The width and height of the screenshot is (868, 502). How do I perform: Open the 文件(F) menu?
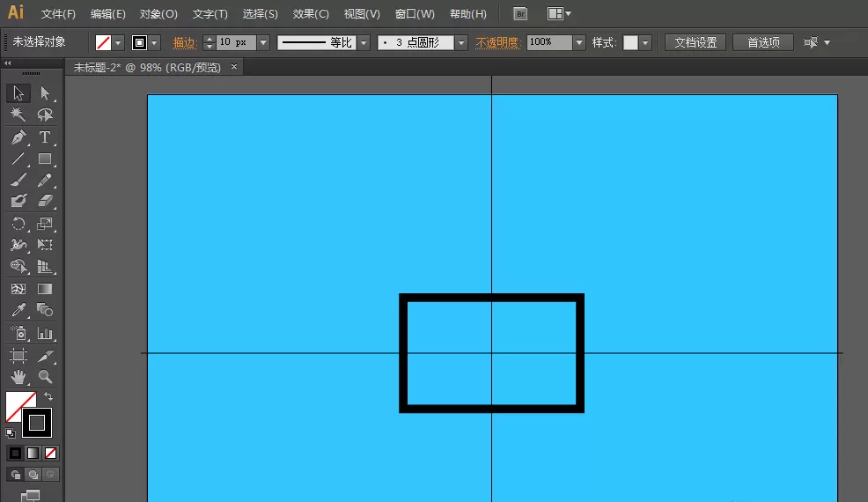pyautogui.click(x=58, y=14)
